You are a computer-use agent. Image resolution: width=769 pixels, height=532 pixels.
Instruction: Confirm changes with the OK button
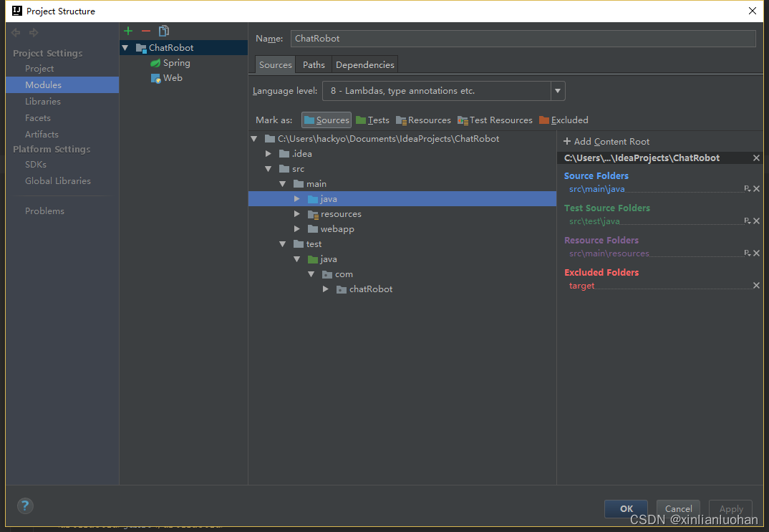coord(625,508)
